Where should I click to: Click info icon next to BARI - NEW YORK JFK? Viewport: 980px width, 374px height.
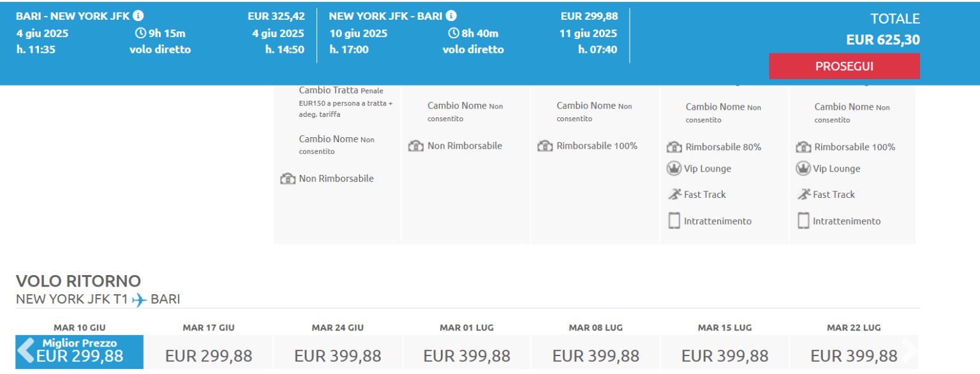click(138, 16)
